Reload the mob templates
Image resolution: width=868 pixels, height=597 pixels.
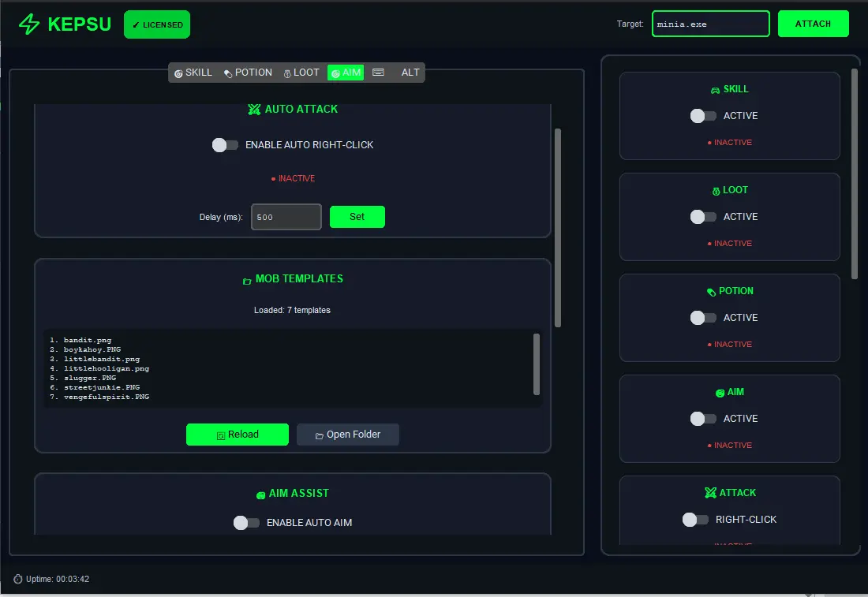tap(238, 435)
